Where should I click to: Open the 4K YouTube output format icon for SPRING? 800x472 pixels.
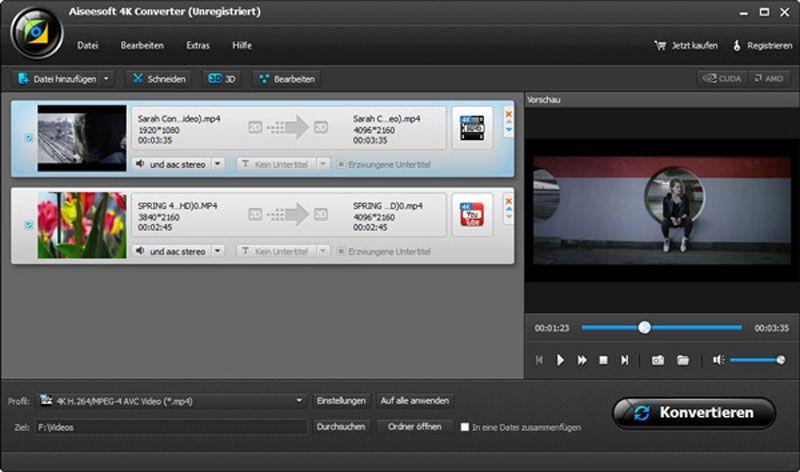[472, 215]
